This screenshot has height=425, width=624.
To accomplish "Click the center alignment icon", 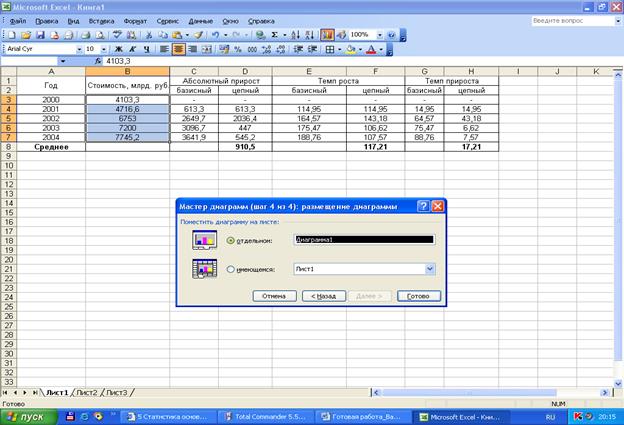I will (x=179, y=48).
